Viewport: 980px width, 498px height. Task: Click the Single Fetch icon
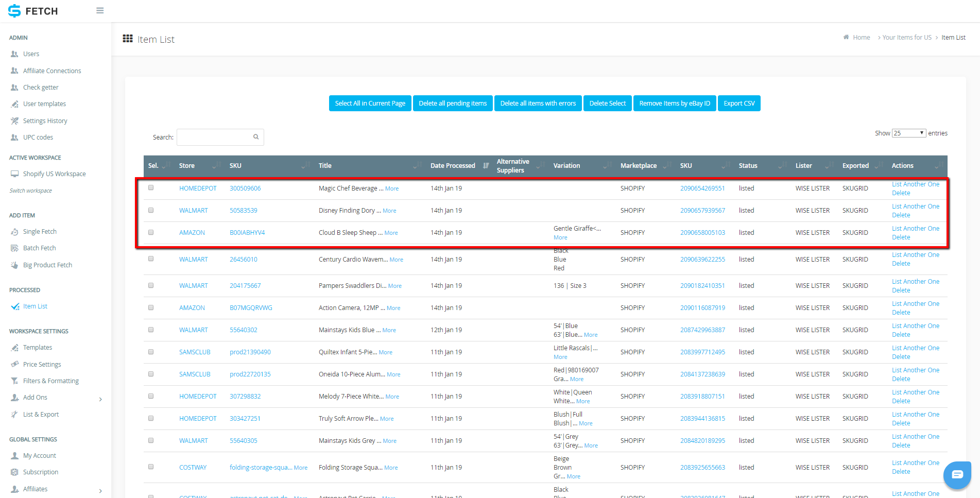click(x=14, y=232)
